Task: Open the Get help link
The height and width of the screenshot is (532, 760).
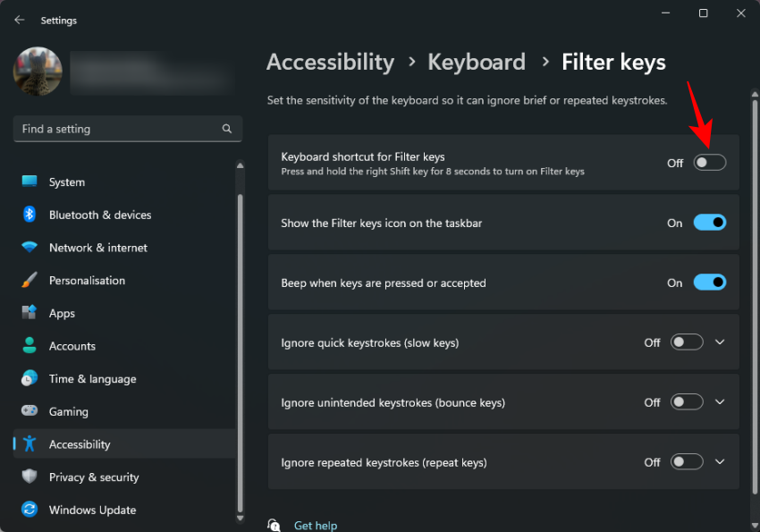Action: pyautogui.click(x=316, y=525)
